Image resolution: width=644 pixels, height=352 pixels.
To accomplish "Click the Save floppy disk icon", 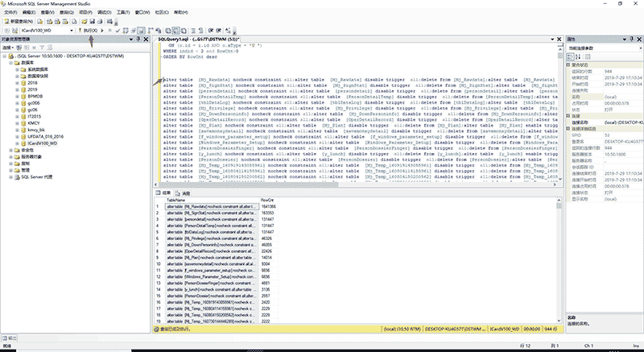I will (92, 22).
